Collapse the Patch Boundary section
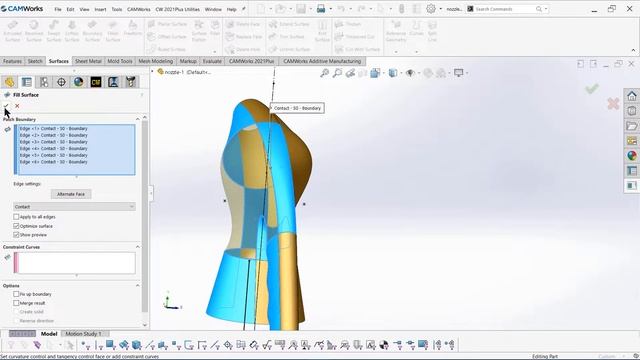This screenshot has width=640, height=360. coord(138,119)
